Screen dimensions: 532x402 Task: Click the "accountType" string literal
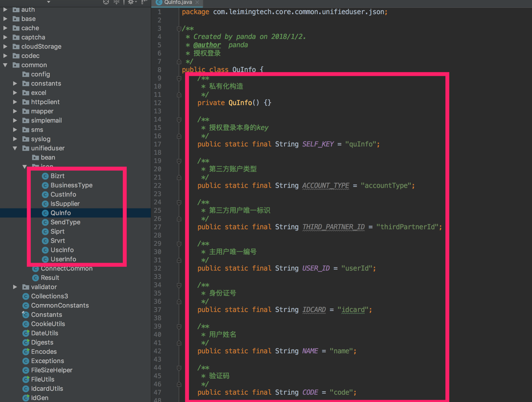pos(386,186)
